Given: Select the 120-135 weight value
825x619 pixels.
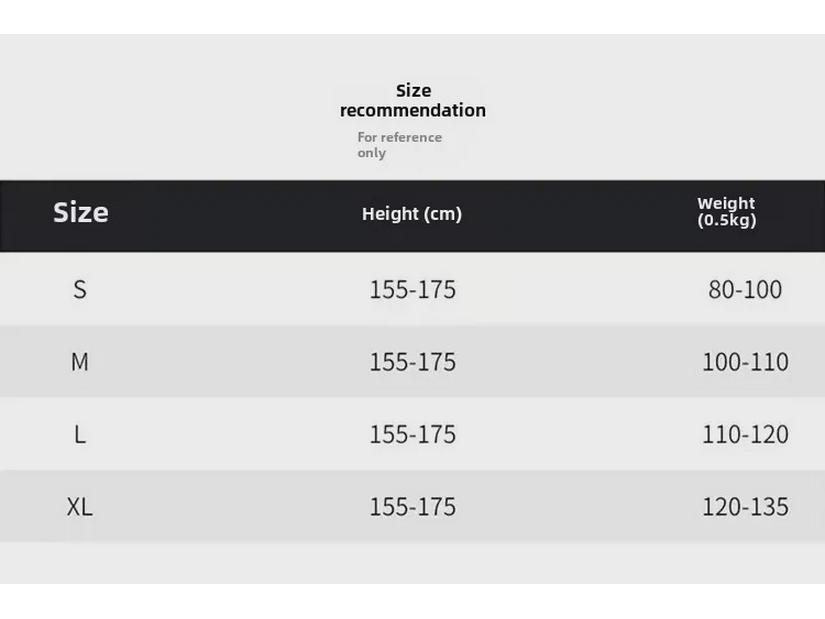Looking at the screenshot, I should [745, 507].
